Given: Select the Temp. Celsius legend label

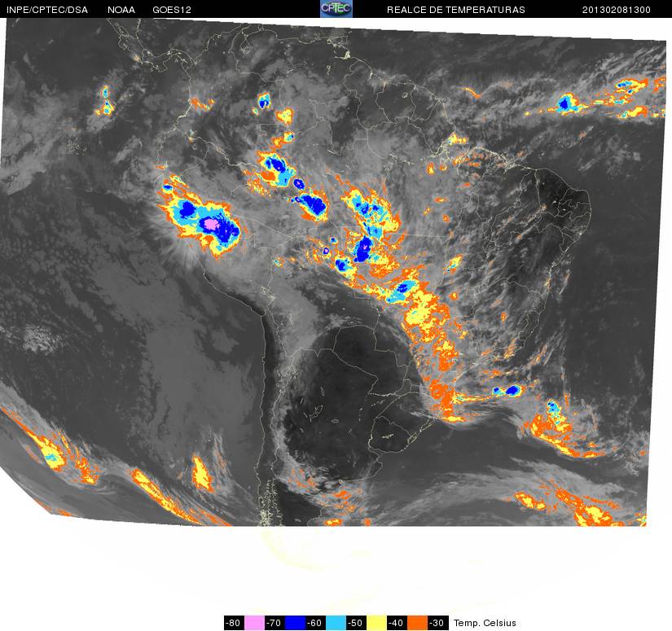Looking at the screenshot, I should (485, 623).
